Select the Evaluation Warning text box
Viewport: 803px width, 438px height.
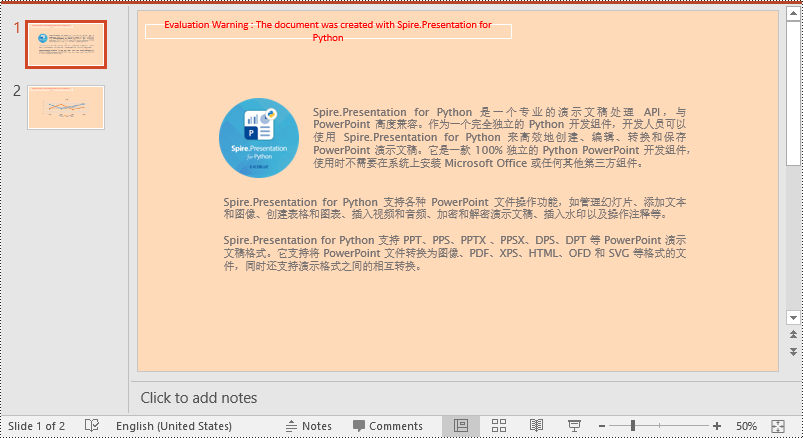click(x=328, y=31)
